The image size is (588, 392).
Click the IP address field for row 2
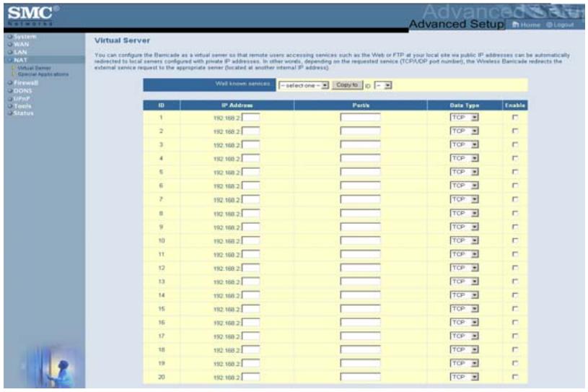tap(251, 131)
